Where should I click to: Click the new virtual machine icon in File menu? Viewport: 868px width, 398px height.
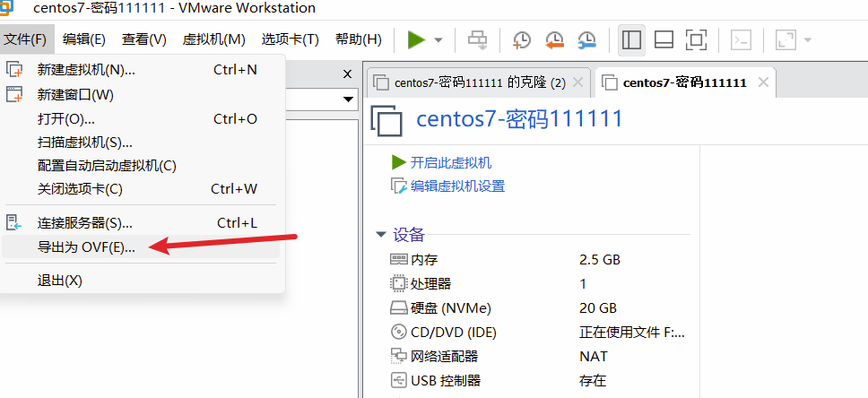(14, 70)
